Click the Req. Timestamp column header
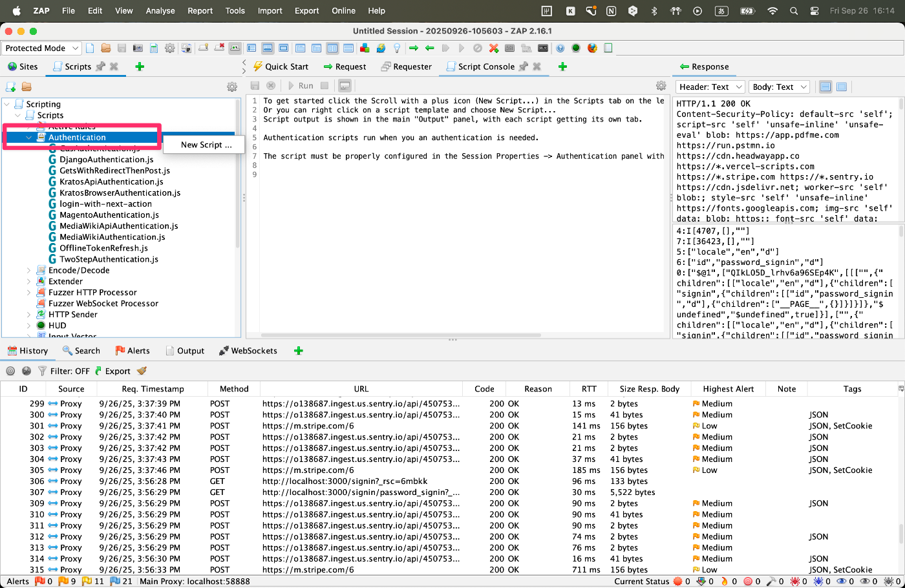 coord(153,389)
